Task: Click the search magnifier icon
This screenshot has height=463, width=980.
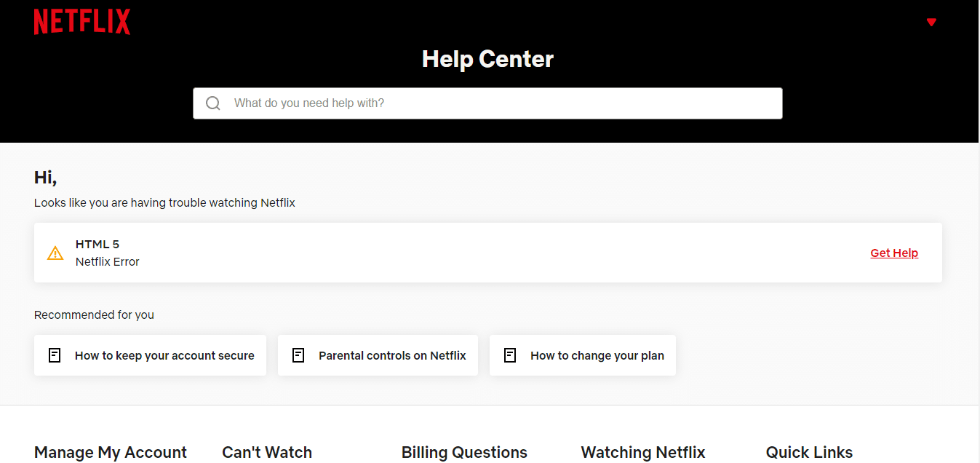Action: click(x=213, y=103)
